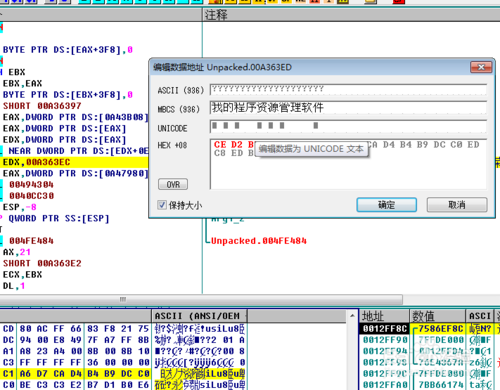Select the line EAX,DWORD PTR DS:[0A43B08]
Image resolution: width=500 pixels, height=390 pixels.
pos(75,117)
